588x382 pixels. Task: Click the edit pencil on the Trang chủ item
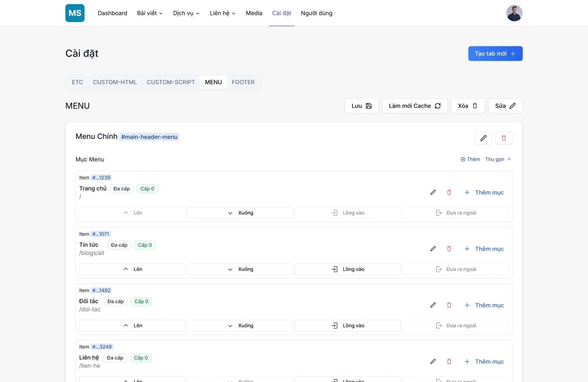click(433, 192)
